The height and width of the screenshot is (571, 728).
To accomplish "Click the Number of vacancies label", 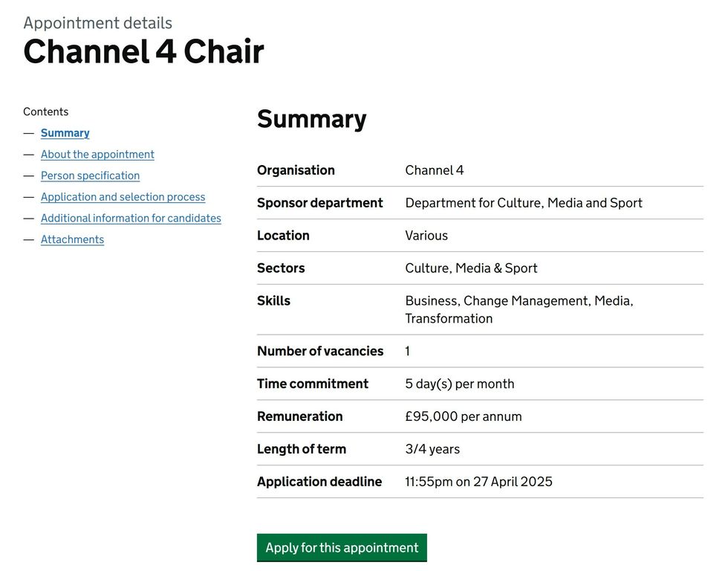I will [x=320, y=351].
